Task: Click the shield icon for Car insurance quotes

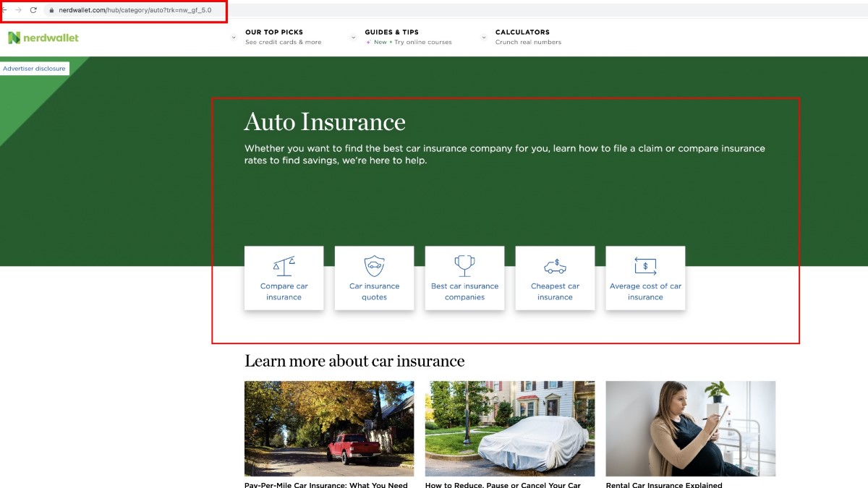Action: coord(374,266)
